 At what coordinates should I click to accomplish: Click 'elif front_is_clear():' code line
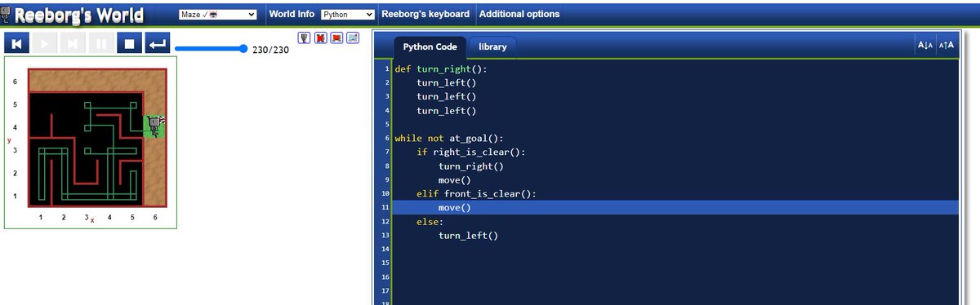[x=476, y=194]
